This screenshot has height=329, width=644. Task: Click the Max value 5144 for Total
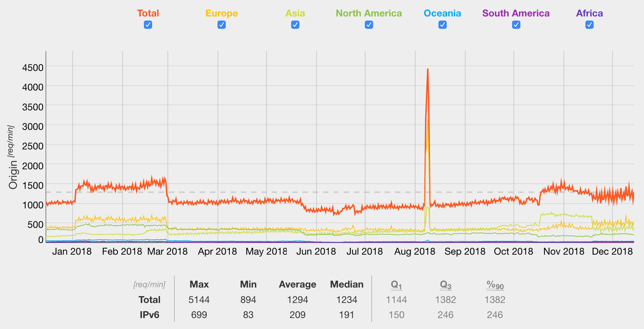tap(199, 300)
